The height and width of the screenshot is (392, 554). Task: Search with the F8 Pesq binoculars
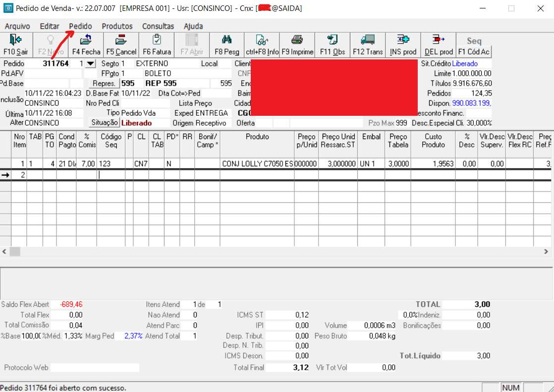[227, 40]
